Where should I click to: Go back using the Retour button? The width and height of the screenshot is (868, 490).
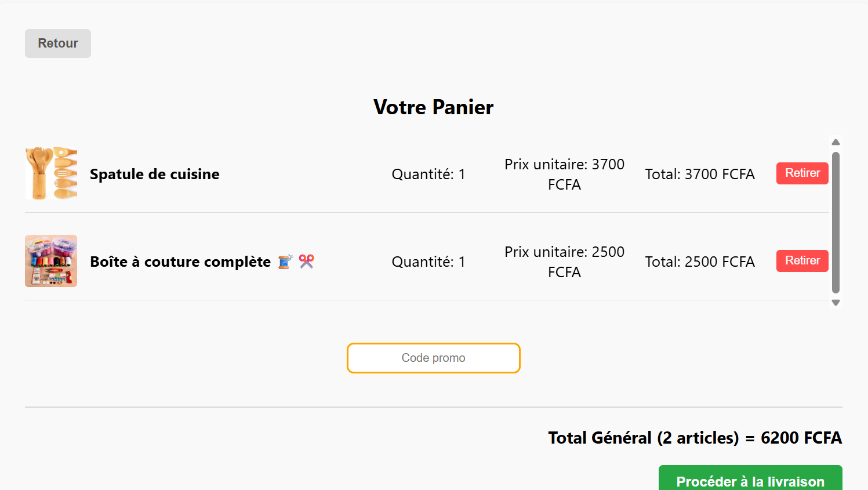(58, 43)
